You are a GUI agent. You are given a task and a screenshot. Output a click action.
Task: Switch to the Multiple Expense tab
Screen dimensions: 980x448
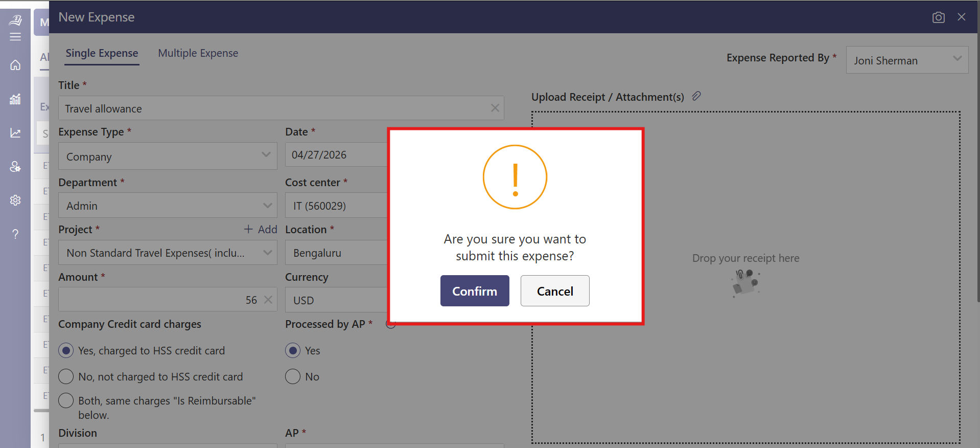(198, 53)
